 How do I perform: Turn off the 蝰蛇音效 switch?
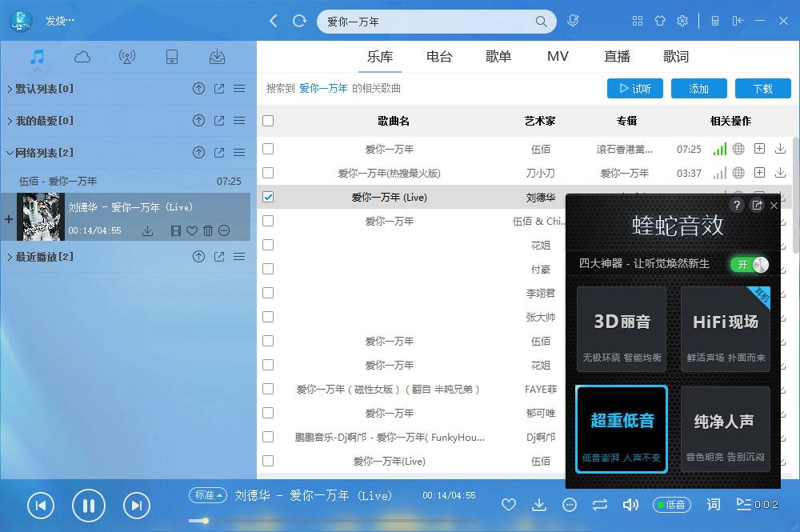[749, 264]
